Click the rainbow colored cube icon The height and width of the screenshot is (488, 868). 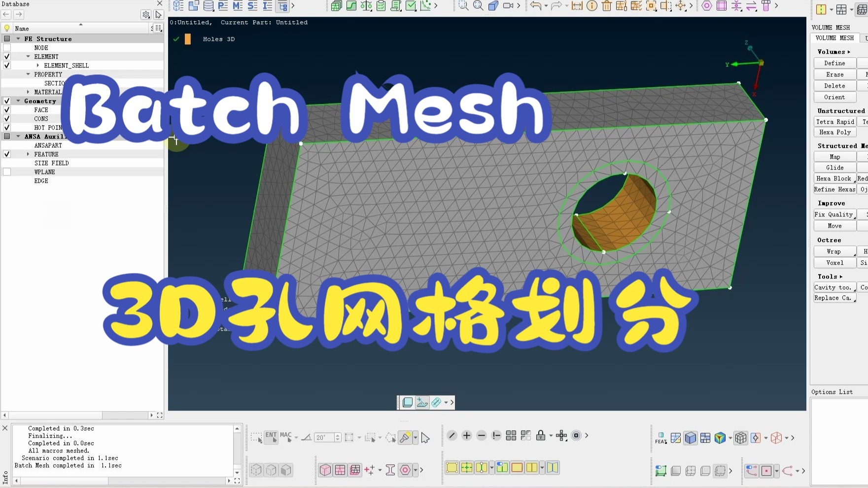(x=720, y=438)
